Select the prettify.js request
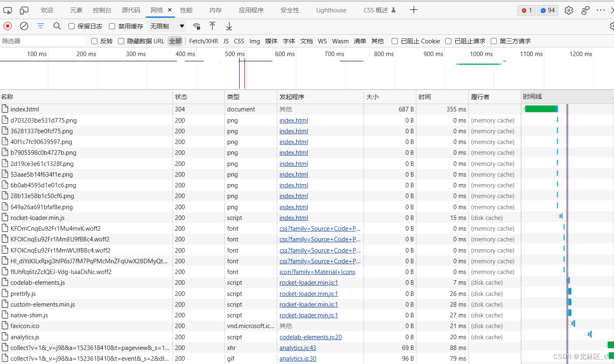This screenshot has height=364, width=614. tap(260, 293)
